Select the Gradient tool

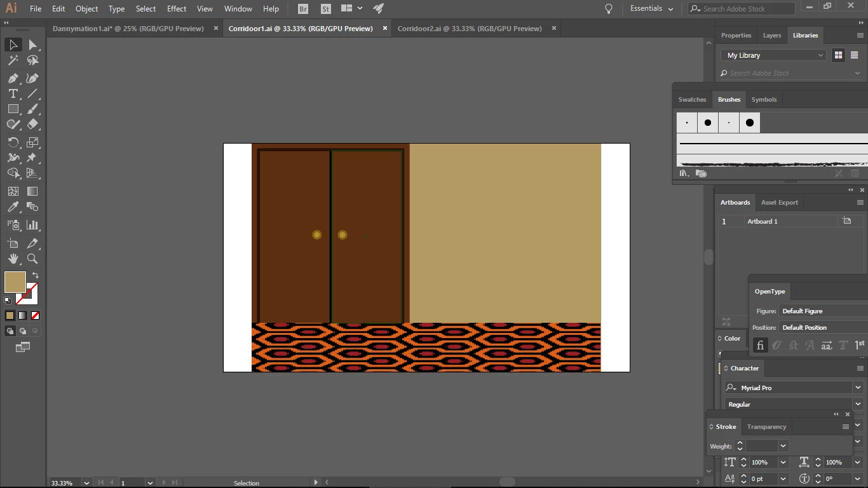[x=32, y=191]
